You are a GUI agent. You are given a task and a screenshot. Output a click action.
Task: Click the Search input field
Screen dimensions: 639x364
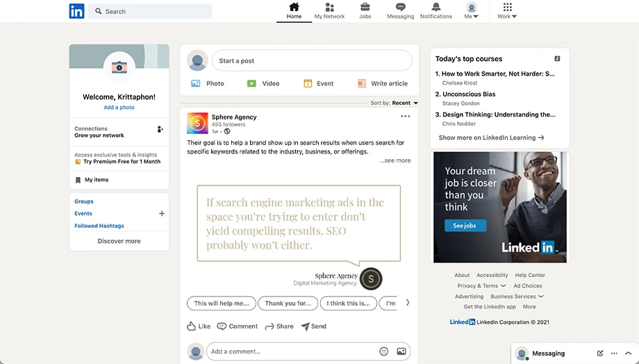pos(150,11)
